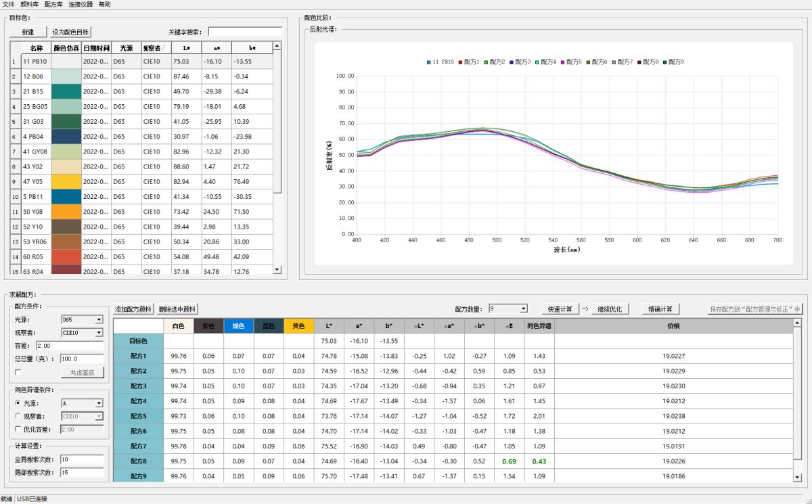Open the 颜料库 menu
Viewport: 812px width, 504px height.
[x=30, y=4]
